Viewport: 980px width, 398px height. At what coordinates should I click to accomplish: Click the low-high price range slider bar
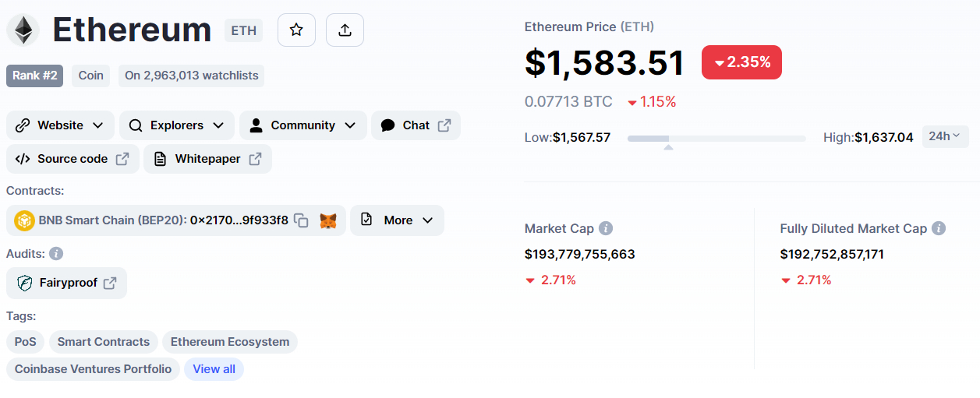click(x=716, y=139)
